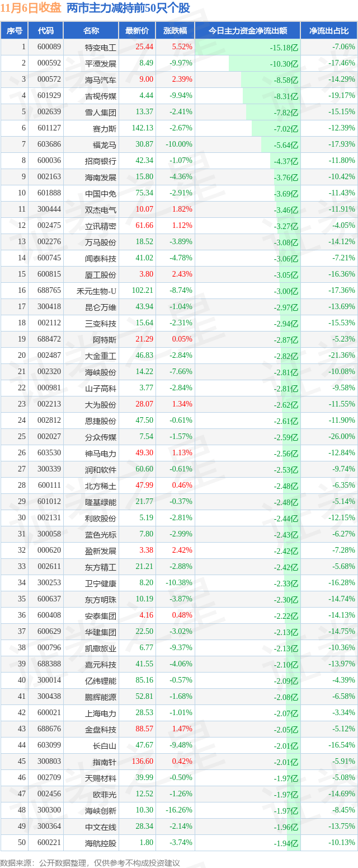Click stock name 润和软件
Viewport: 358px width, 868px height.
click(x=101, y=469)
